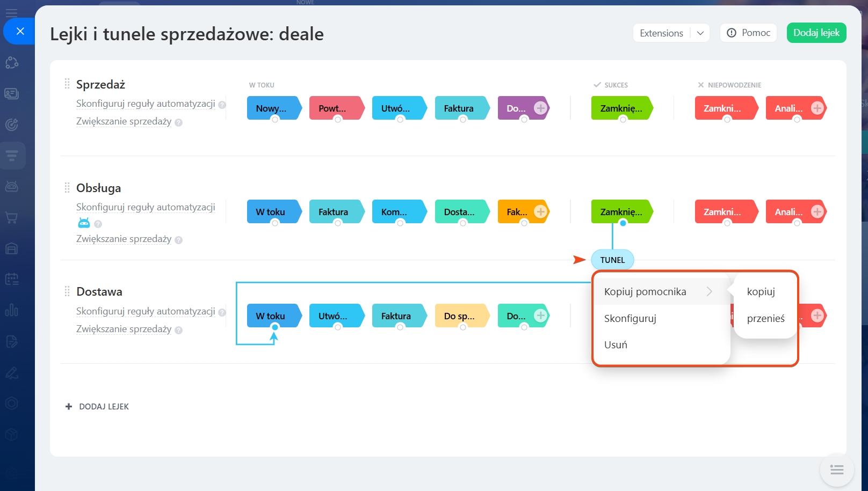Open the signature pen icon in the sidebar

coord(11,372)
